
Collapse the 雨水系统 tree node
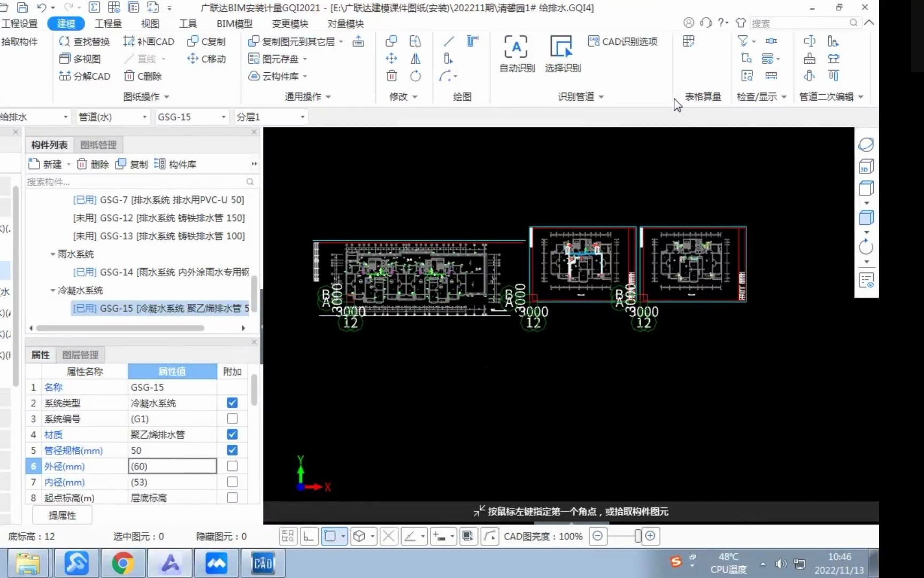click(x=53, y=254)
